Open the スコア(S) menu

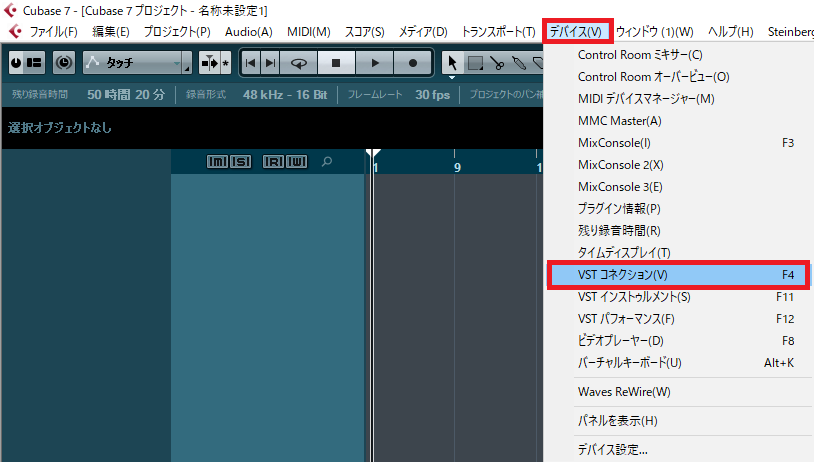pos(365,32)
